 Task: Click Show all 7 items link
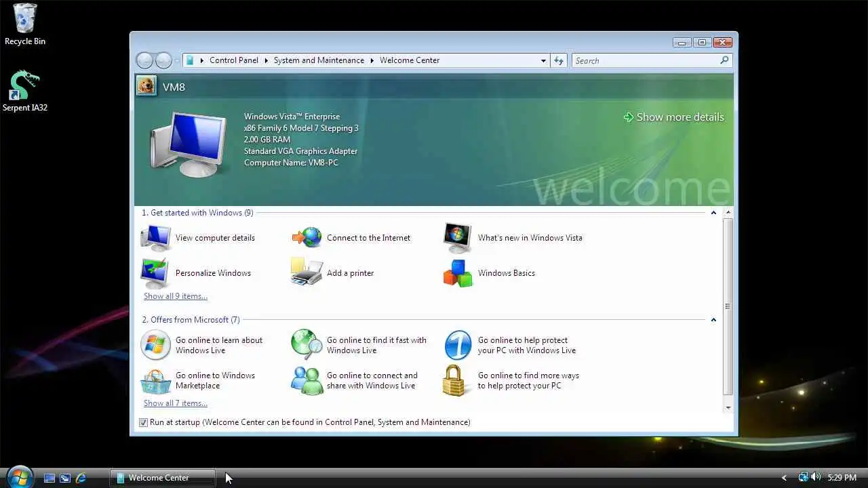[x=176, y=403]
